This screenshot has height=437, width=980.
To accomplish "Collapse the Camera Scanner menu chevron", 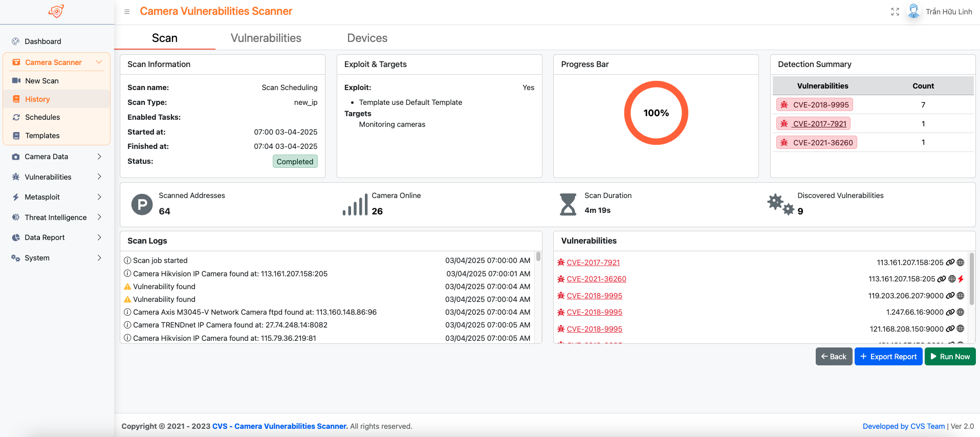I will [99, 62].
